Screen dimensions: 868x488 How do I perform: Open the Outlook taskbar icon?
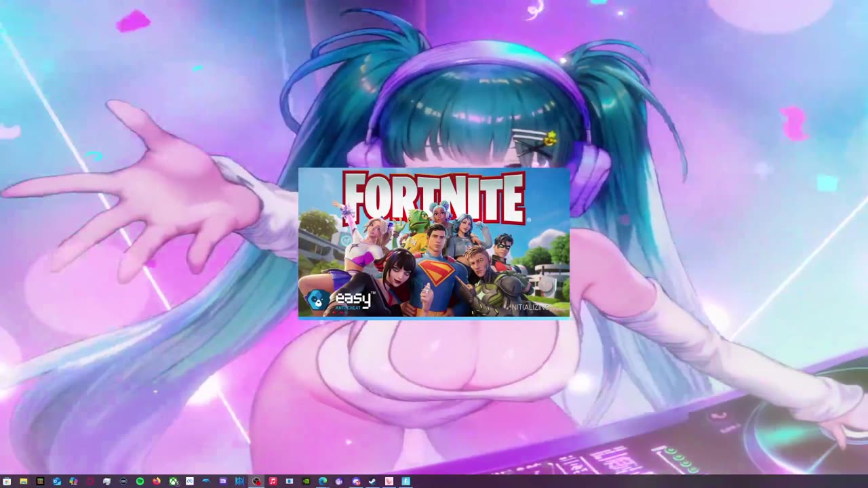click(x=57, y=481)
